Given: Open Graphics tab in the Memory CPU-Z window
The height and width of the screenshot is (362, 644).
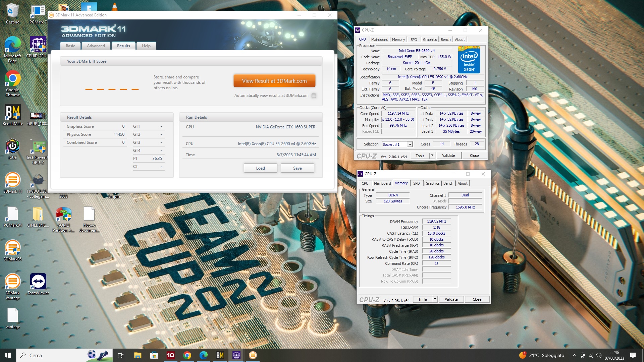Looking at the screenshot, I should click(x=433, y=183).
